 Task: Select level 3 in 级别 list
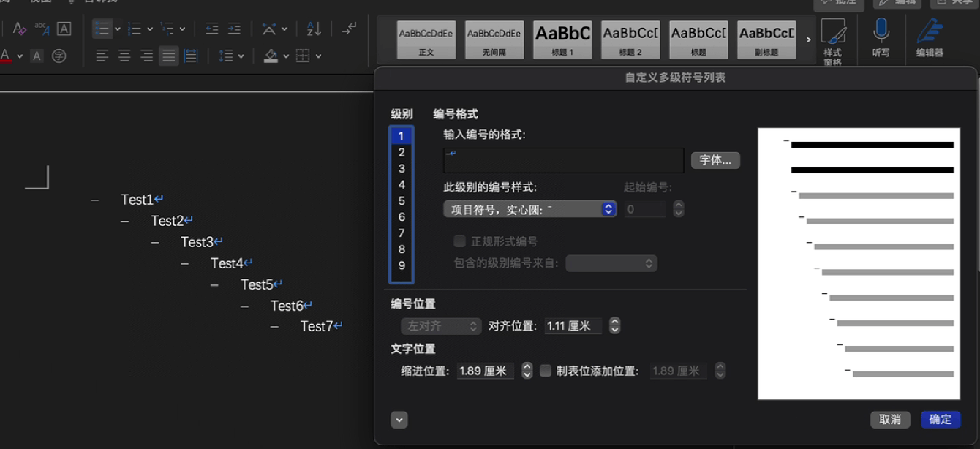click(x=402, y=168)
